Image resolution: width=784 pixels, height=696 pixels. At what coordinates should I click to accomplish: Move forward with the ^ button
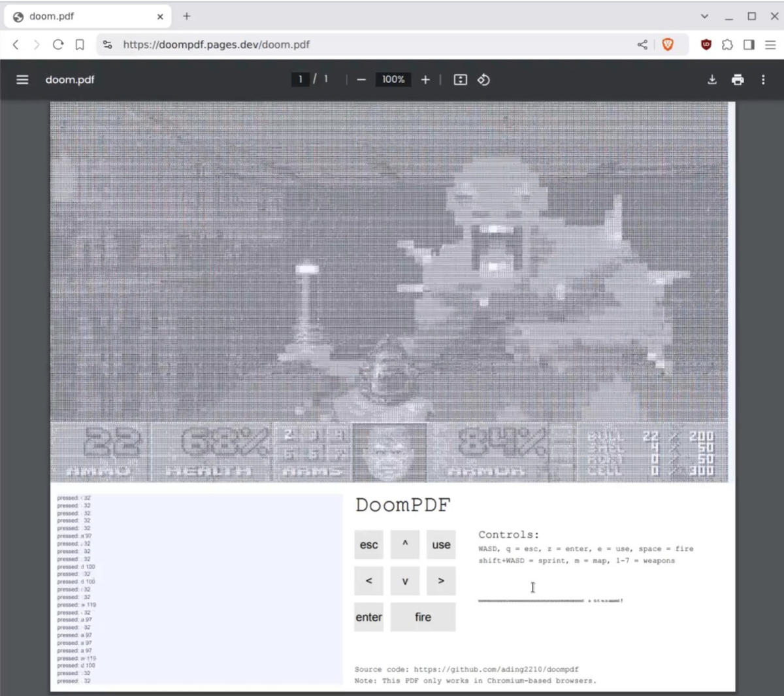(x=405, y=544)
